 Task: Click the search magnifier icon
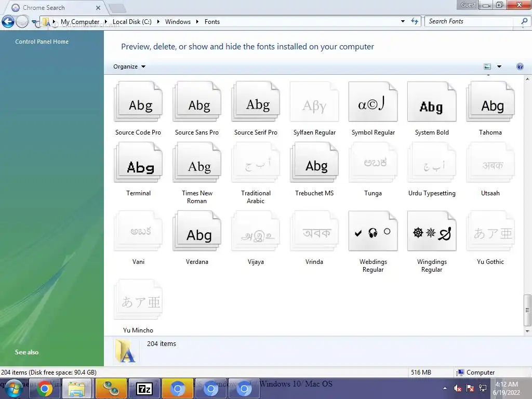click(524, 21)
